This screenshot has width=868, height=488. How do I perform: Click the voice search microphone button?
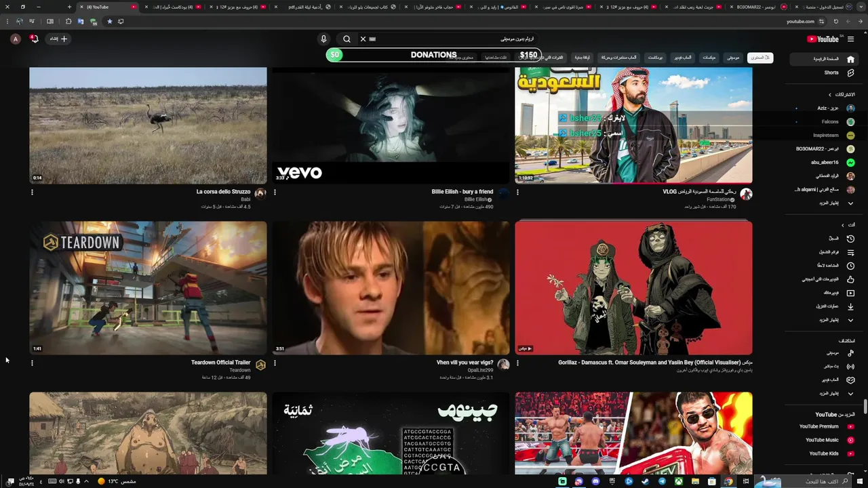tap(323, 39)
